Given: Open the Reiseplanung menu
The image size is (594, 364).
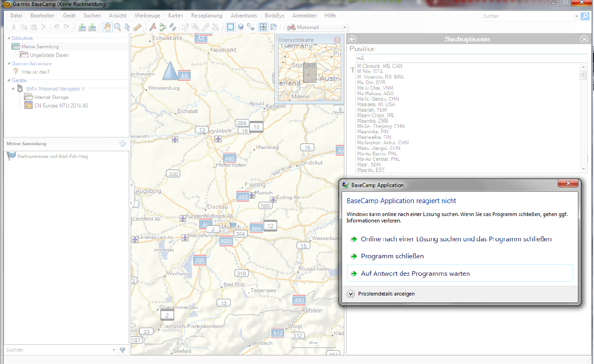Looking at the screenshot, I should 206,16.
